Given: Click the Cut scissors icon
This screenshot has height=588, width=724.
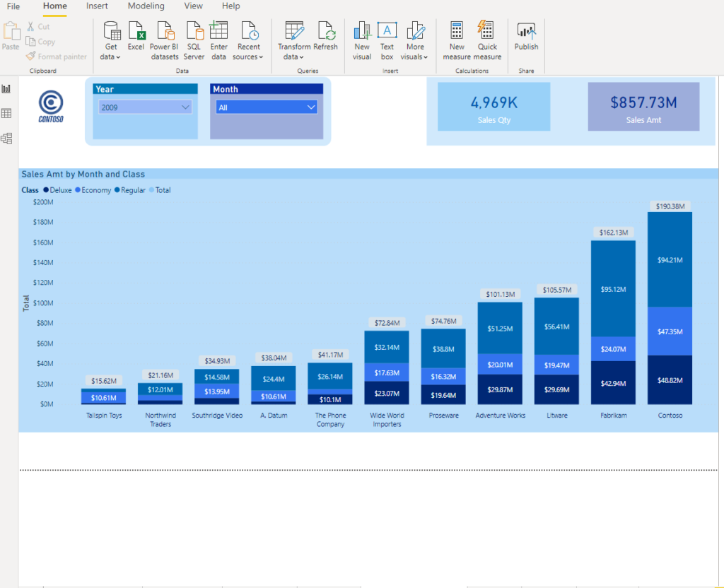Looking at the screenshot, I should click(x=30, y=27).
